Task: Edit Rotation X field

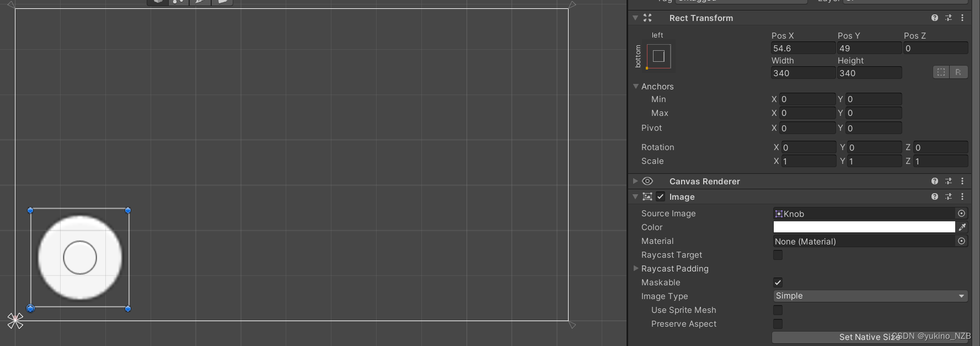Action: click(808, 147)
